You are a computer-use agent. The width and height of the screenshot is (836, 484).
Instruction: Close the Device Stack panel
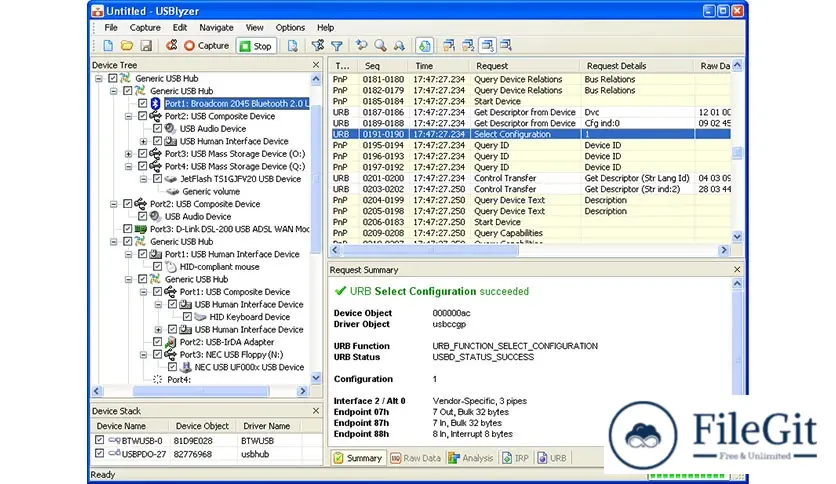click(x=316, y=411)
